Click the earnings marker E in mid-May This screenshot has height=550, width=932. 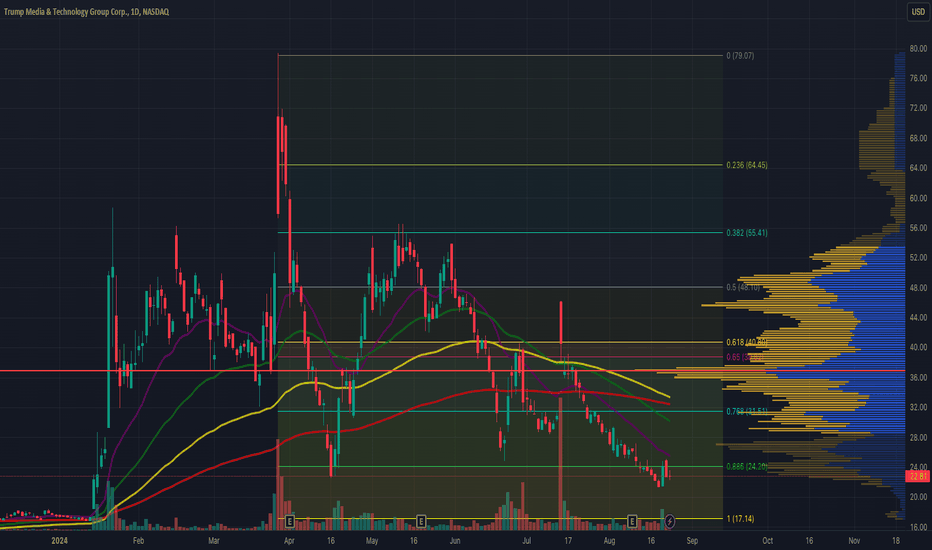pos(421,521)
